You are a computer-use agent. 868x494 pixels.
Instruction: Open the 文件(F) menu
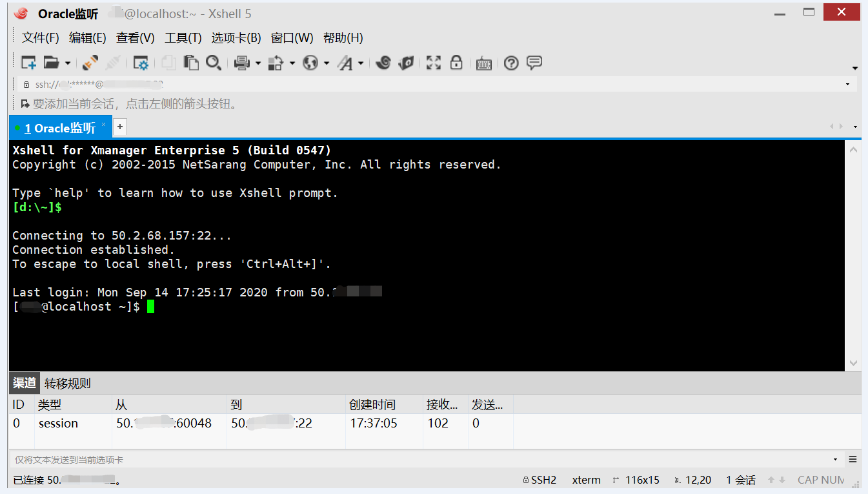(41, 38)
